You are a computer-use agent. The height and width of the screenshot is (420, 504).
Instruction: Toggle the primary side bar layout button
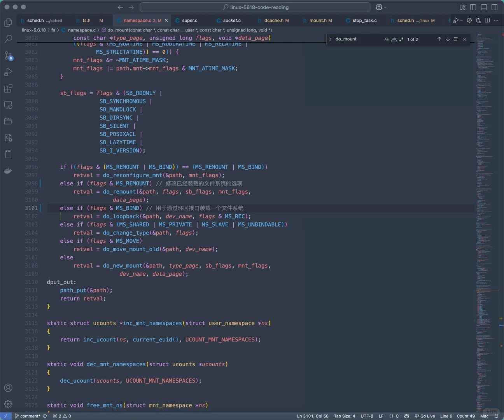473,7
